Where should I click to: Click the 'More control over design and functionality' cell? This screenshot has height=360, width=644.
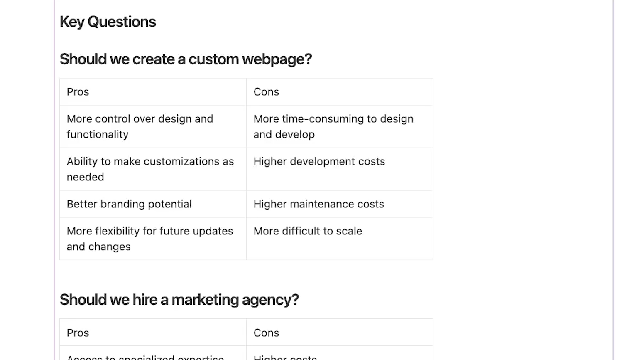tap(153, 126)
